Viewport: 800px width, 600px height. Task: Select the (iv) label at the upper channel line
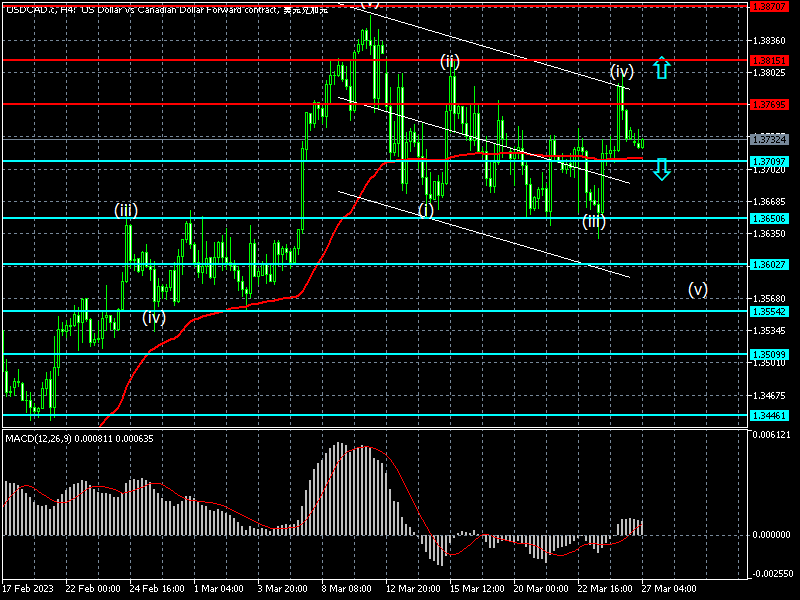tap(622, 71)
